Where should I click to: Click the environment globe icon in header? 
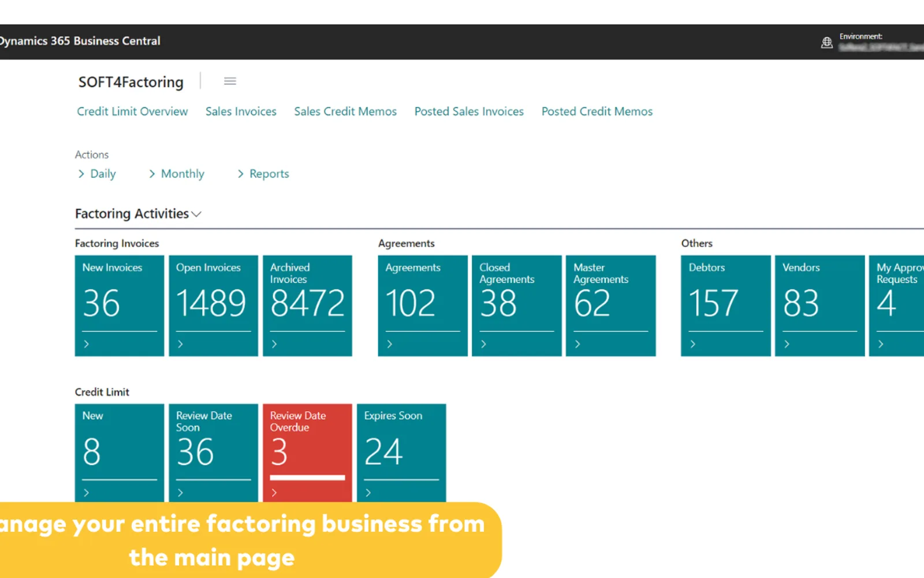[827, 42]
